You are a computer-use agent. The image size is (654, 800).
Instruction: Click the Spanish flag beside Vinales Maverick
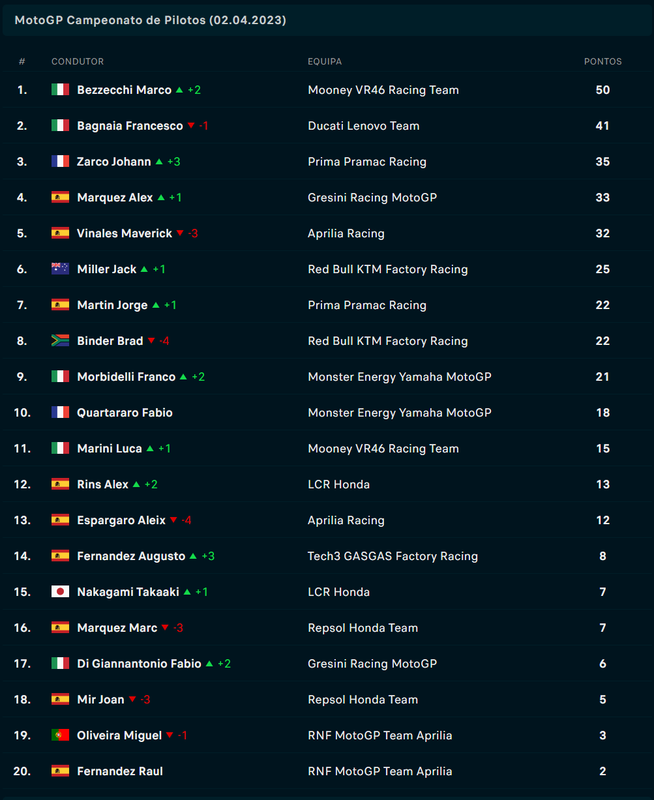60,233
